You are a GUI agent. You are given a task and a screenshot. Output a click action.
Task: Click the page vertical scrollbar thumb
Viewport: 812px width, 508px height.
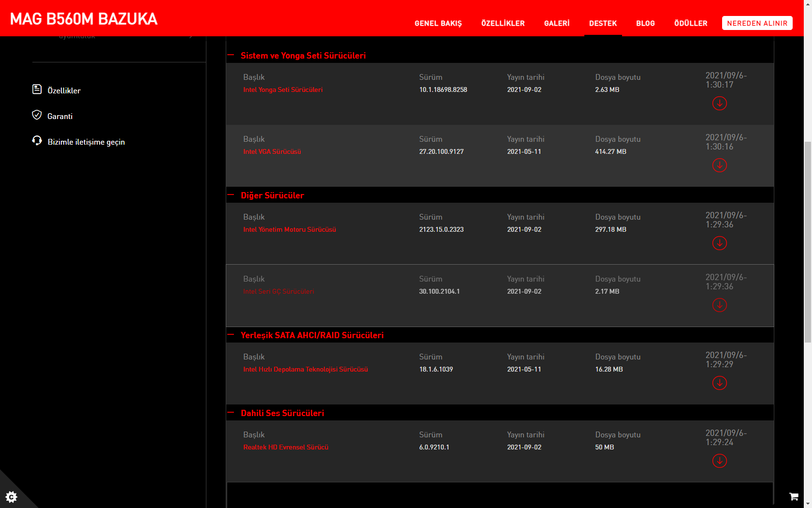808,242
